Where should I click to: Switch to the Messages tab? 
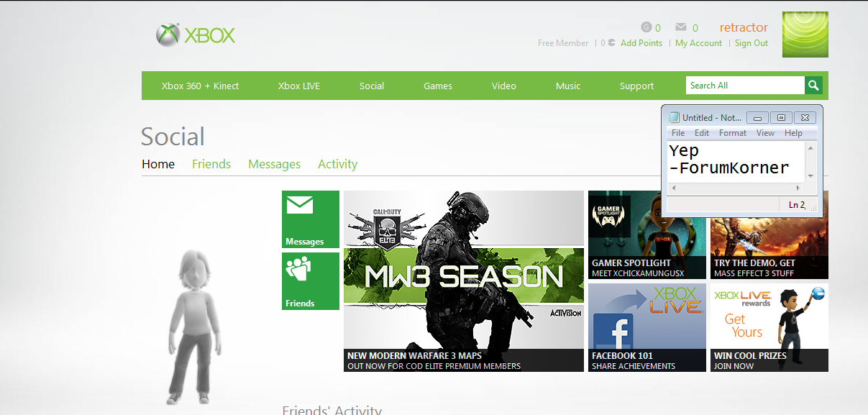pyautogui.click(x=275, y=164)
